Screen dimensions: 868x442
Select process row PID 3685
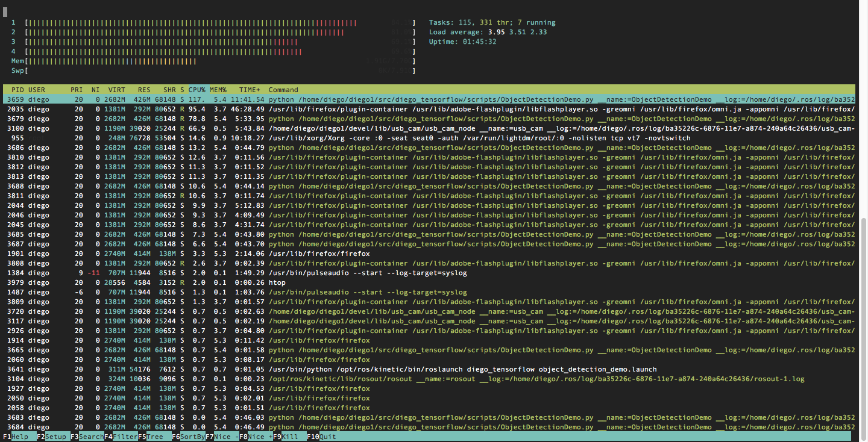tap(429, 234)
